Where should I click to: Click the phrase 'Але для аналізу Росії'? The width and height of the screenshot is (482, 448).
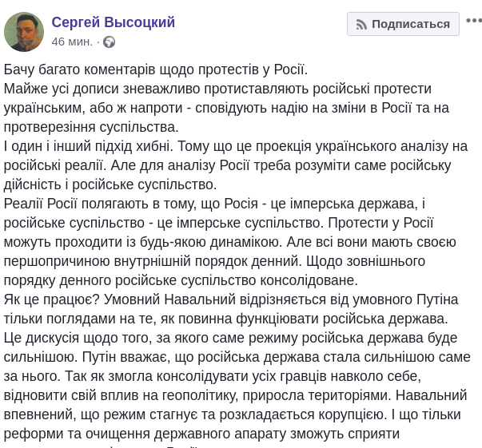pyautogui.click(x=196, y=165)
